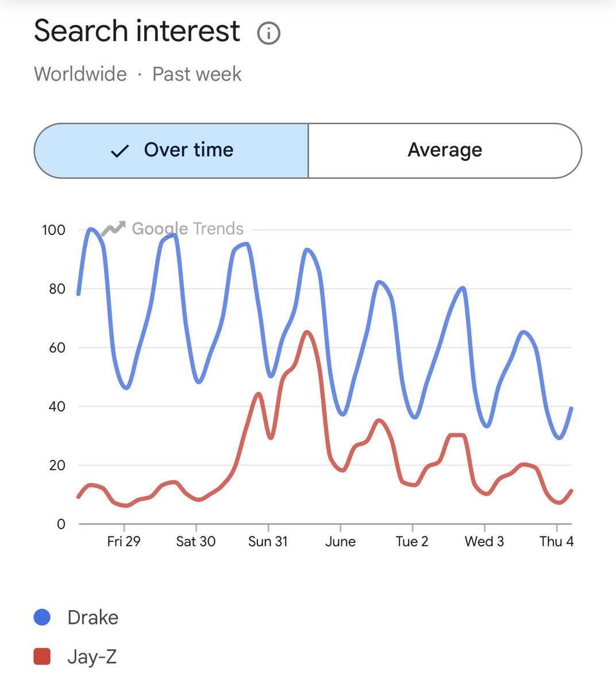Click the red Jay-Z legend square
Image resolution: width=616 pixels, height=690 pixels.
(x=43, y=656)
